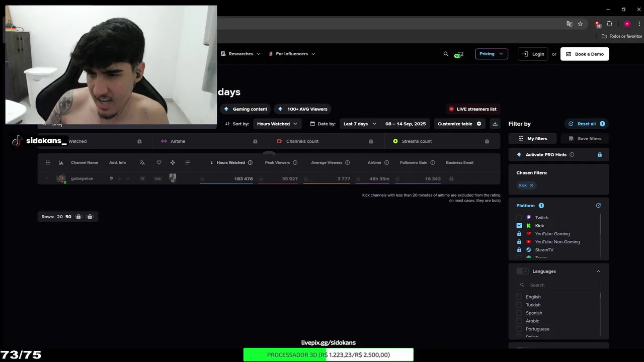Reset Platform filter with circular arrow icon
The width and height of the screenshot is (644, 362).
pyautogui.click(x=598, y=205)
